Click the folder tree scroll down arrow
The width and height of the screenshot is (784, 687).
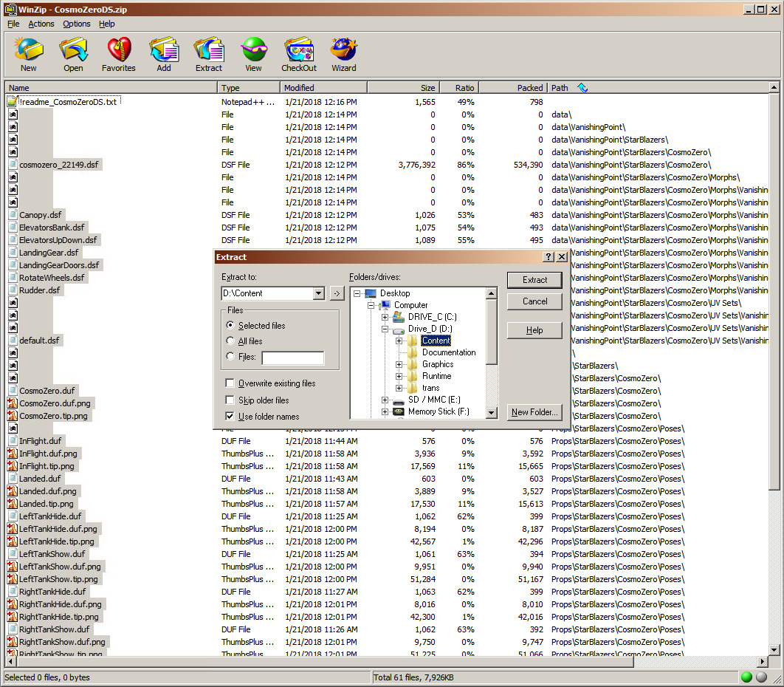point(492,413)
